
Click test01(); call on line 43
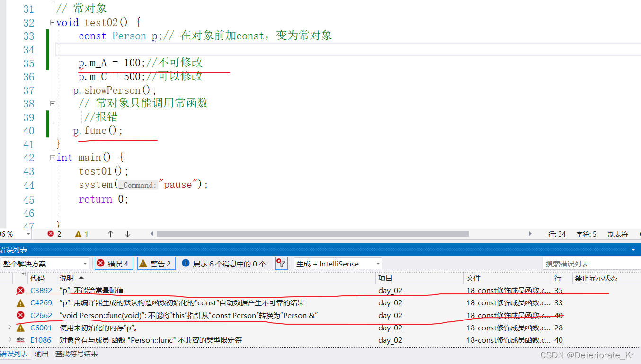point(104,171)
